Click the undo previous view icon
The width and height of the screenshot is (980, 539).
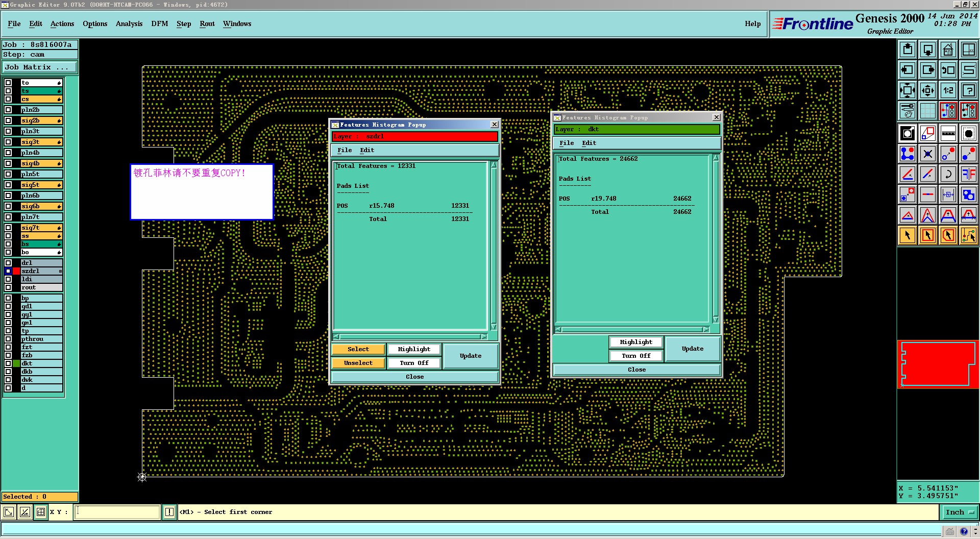pyautogui.click(x=948, y=70)
